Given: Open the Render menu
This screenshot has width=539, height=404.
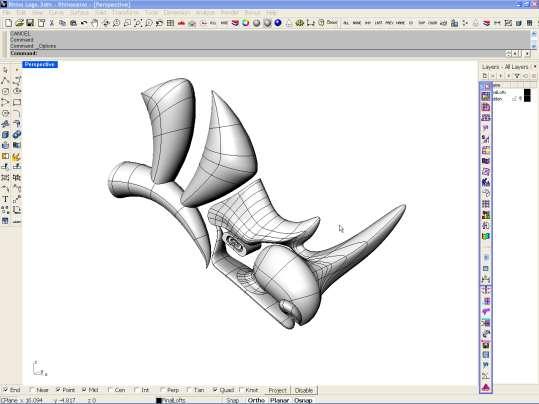Looking at the screenshot, I should (x=229, y=12).
